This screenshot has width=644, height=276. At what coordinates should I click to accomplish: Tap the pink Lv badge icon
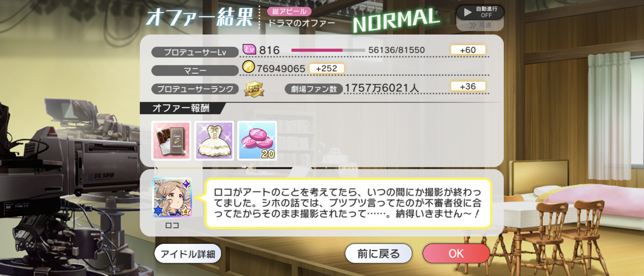tap(249, 49)
